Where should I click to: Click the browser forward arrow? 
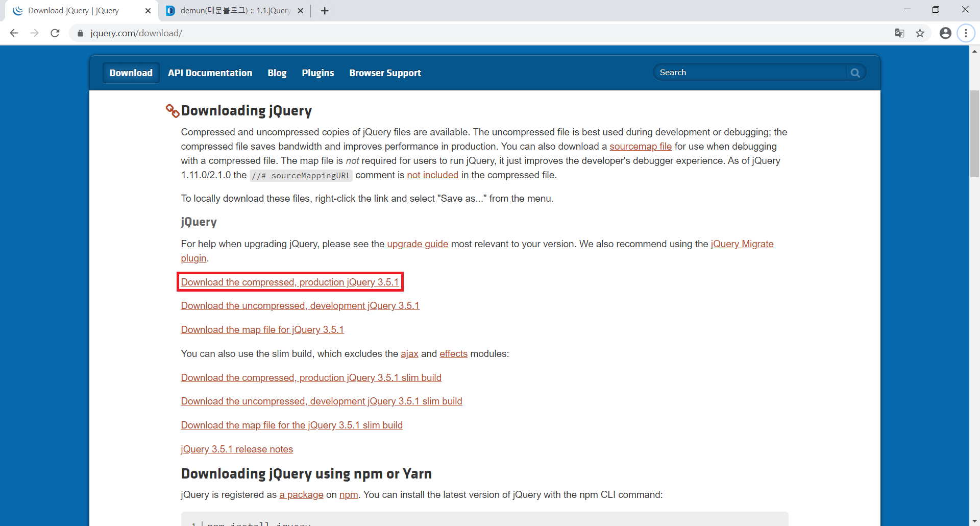coord(34,33)
